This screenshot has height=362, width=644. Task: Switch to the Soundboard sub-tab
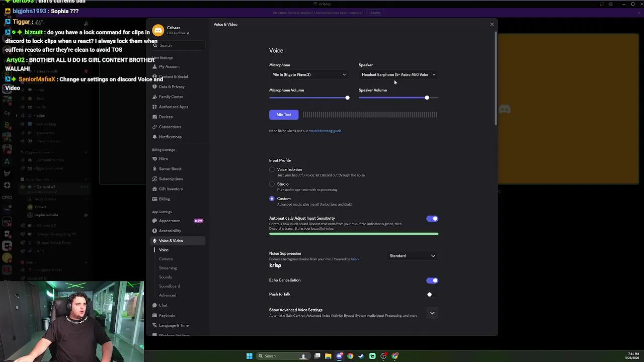tap(169, 286)
